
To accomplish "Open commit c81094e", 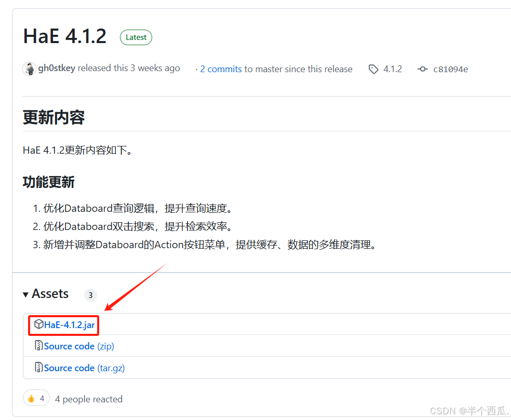I will pyautogui.click(x=450, y=70).
